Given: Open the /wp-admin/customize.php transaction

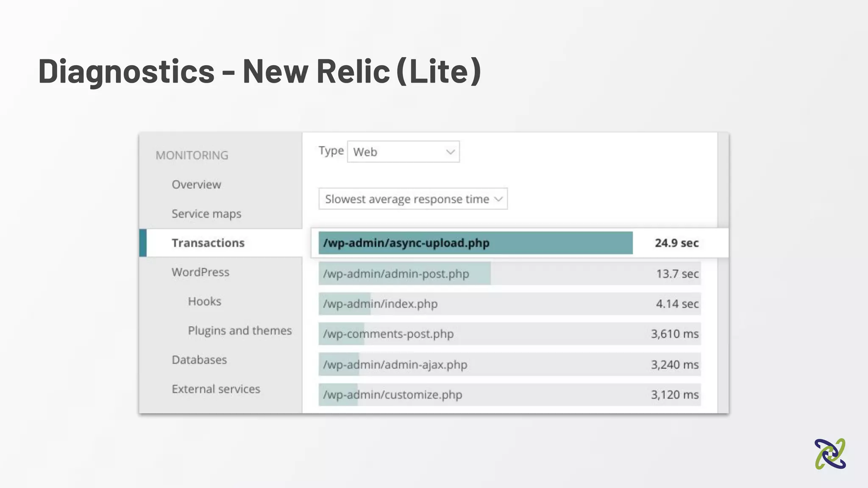Looking at the screenshot, I should (x=510, y=394).
